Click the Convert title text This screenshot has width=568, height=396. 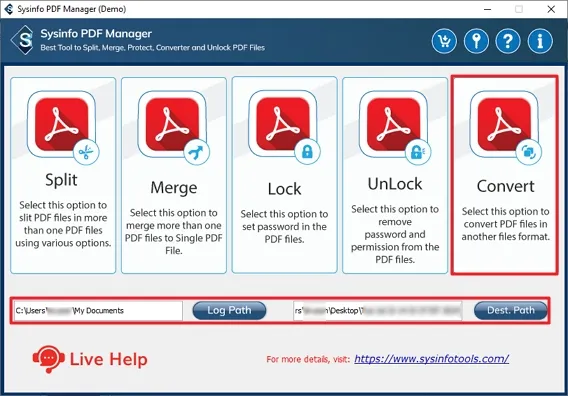click(505, 186)
